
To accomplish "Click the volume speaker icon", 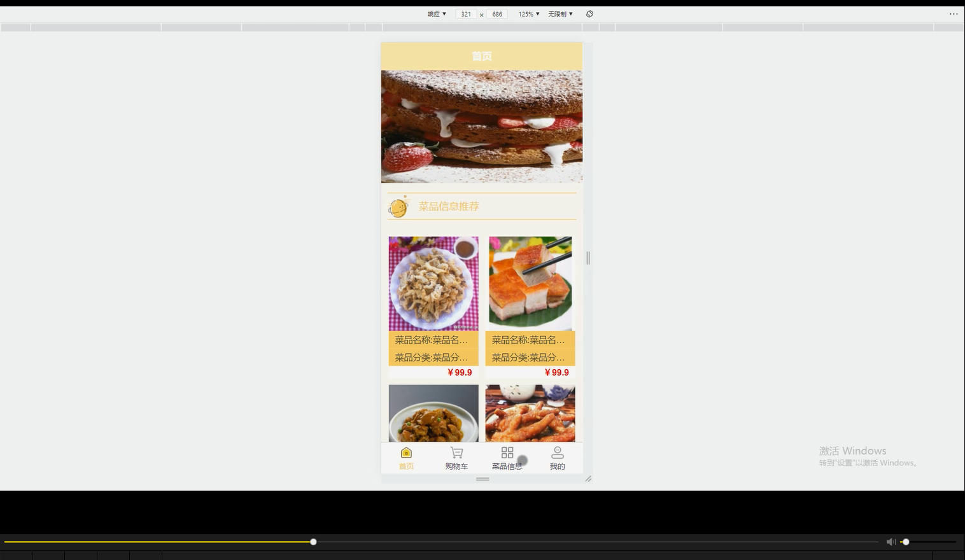I will [x=891, y=542].
